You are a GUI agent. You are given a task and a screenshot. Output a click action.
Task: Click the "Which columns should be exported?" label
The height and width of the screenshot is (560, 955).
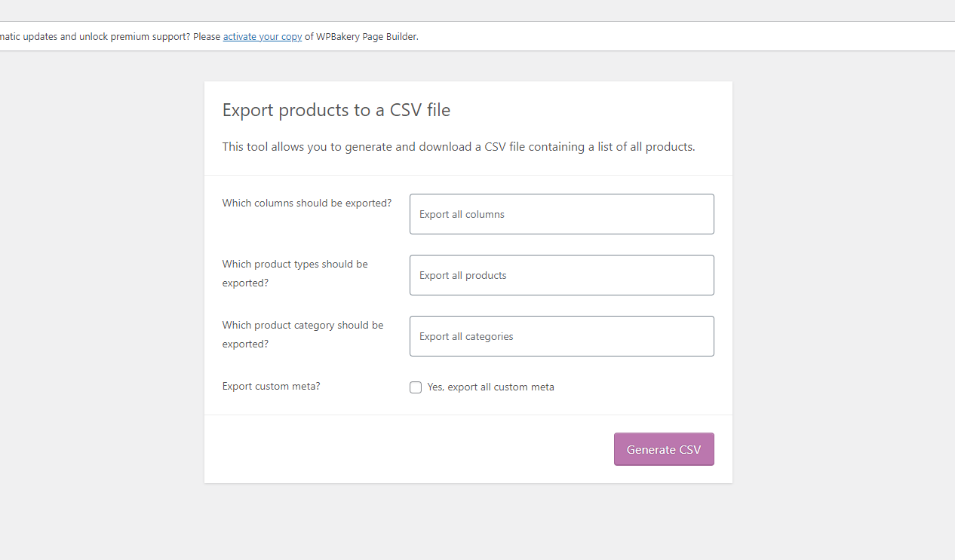coord(306,203)
